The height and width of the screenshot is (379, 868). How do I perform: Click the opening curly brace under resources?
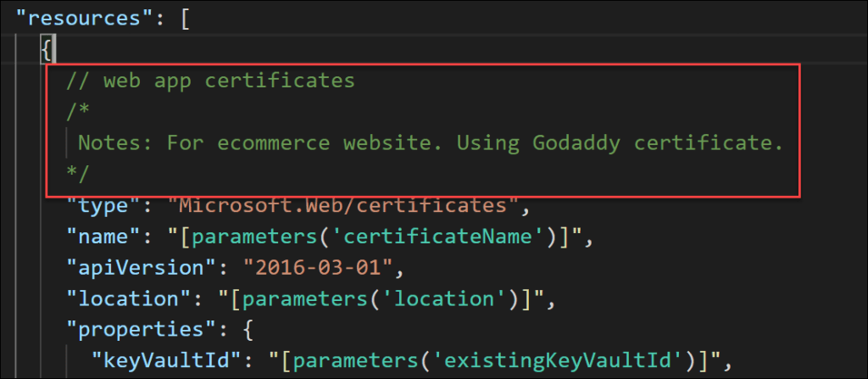pos(47,50)
